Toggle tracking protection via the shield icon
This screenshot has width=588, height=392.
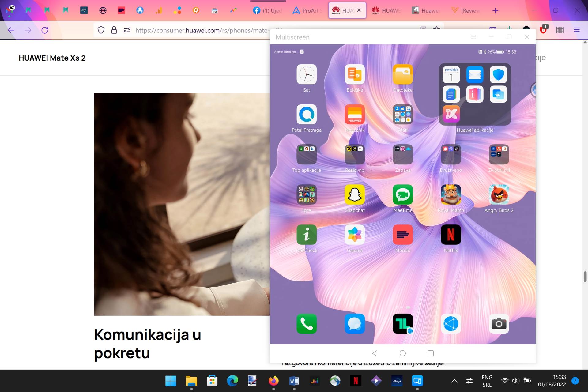pos(101,30)
